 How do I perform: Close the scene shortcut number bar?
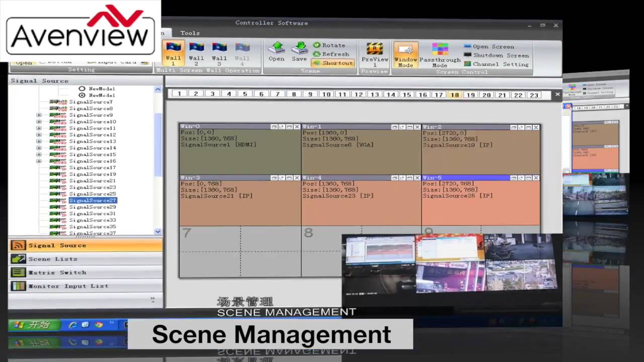tap(557, 95)
